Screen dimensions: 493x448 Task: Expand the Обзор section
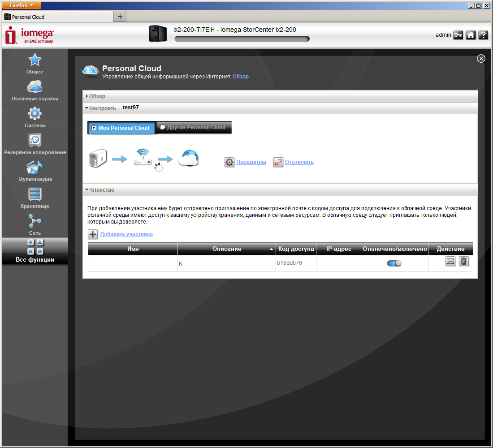280,96
